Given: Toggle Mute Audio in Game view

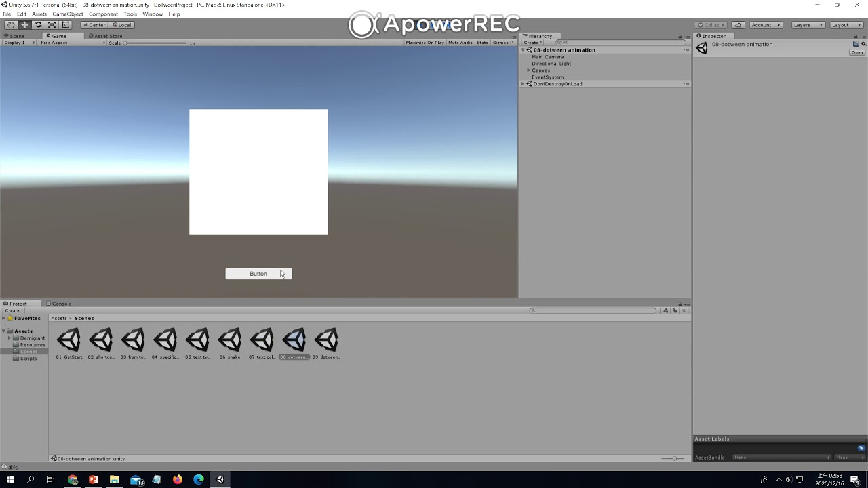Looking at the screenshot, I should [x=460, y=43].
